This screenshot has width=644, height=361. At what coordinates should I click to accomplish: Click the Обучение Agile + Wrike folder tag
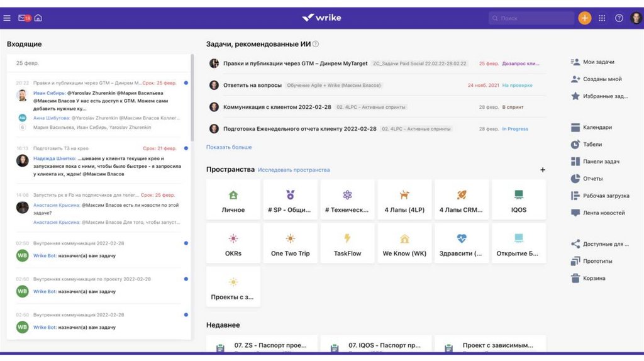click(x=333, y=85)
